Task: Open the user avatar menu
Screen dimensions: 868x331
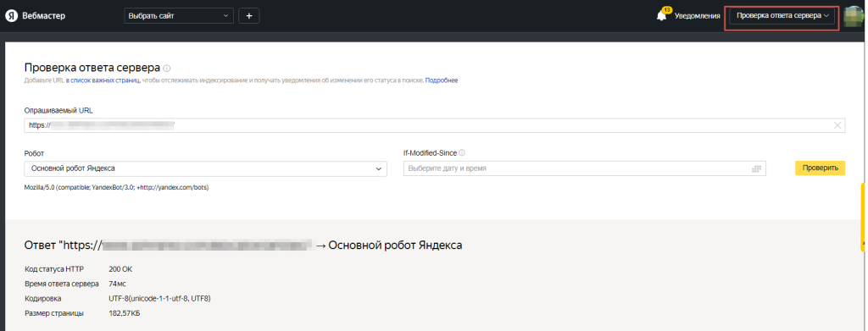Action: [853, 16]
